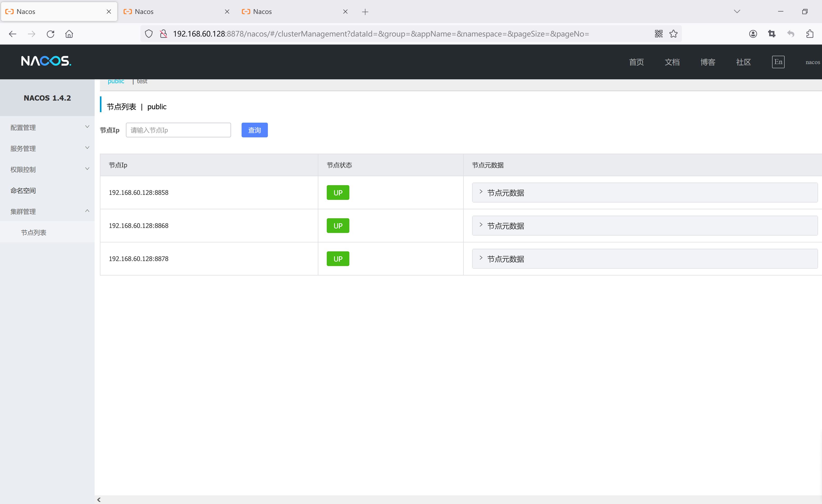
Task: Close the first Nacos tab
Action: pyautogui.click(x=109, y=12)
